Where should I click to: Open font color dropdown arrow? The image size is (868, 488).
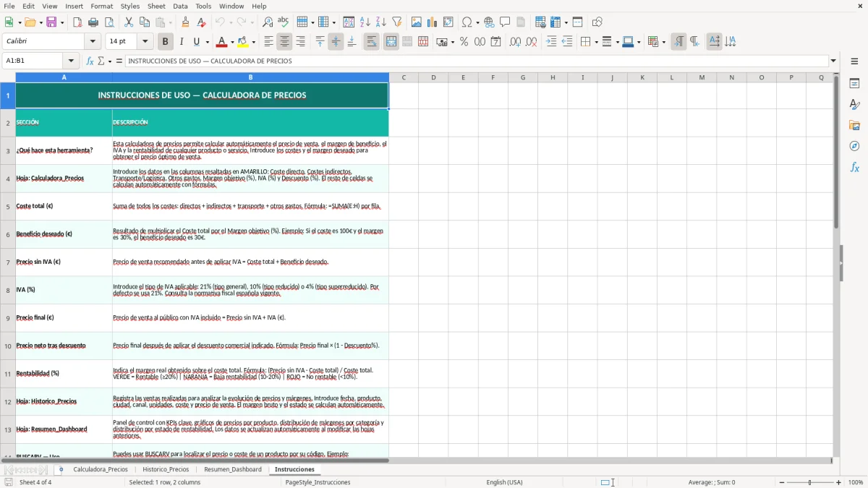click(231, 42)
